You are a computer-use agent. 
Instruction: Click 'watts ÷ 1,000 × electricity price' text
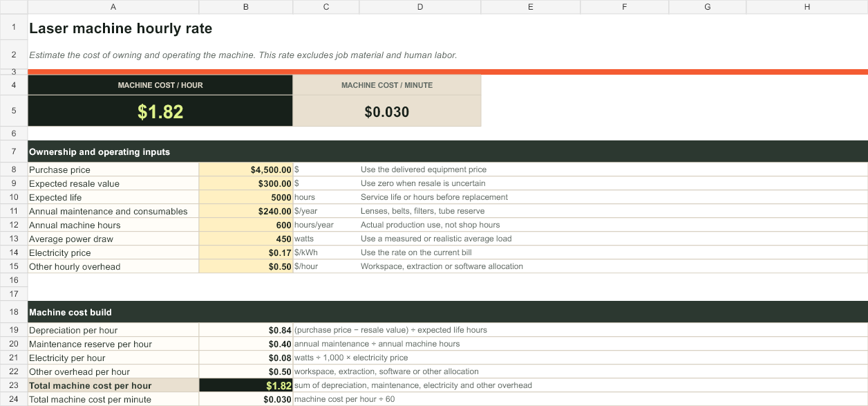tap(351, 358)
